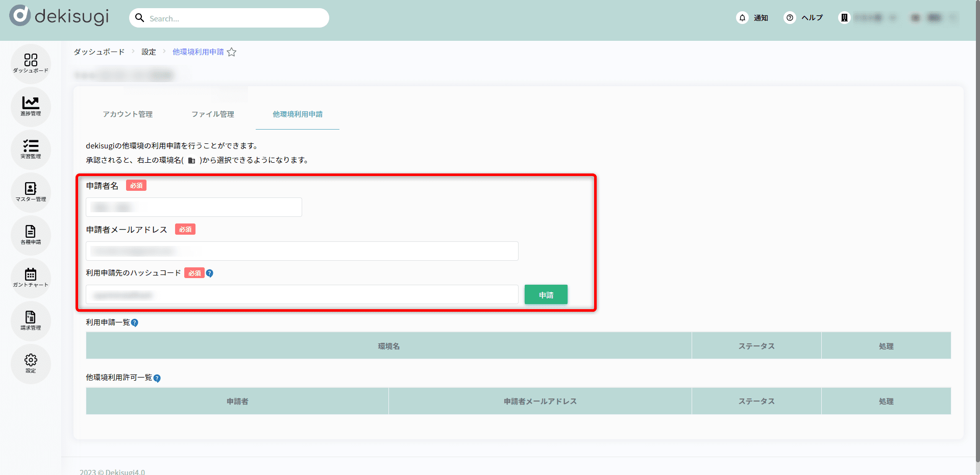Go to ダッシュボード in the breadcrumb
980x475 pixels.
99,52
